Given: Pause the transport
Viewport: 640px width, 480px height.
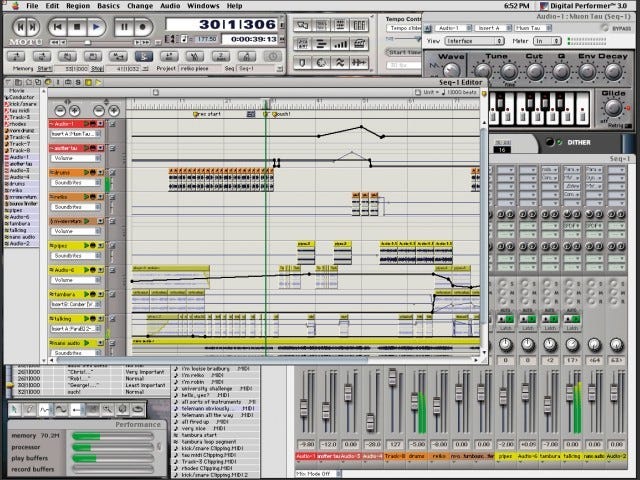Looking at the screenshot, I should pos(124,27).
